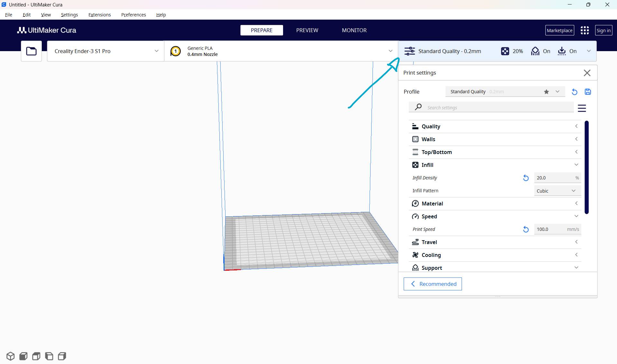Screen dimensions: 617x364
Task: Click the star icon in profile selector
Action: point(546,92)
